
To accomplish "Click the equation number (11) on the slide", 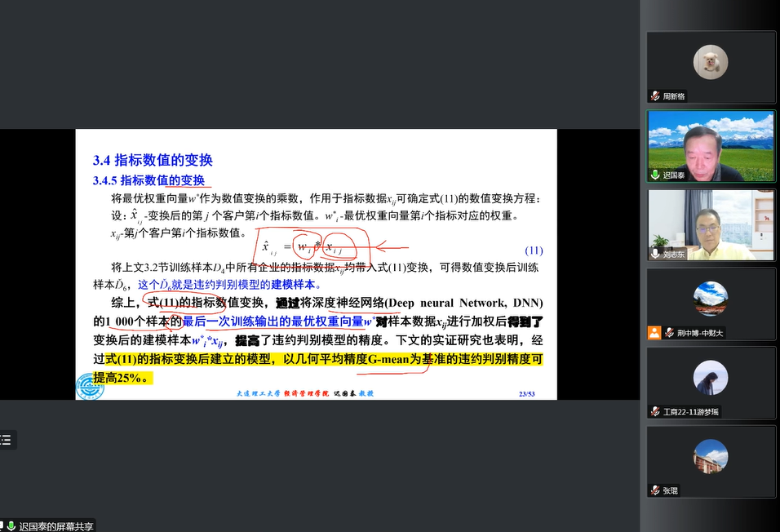I will click(533, 250).
